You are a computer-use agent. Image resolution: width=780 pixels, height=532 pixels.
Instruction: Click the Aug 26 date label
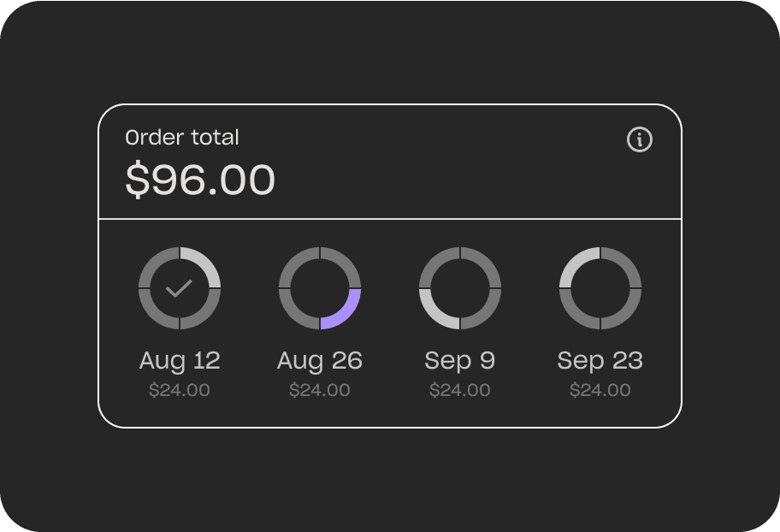(320, 361)
